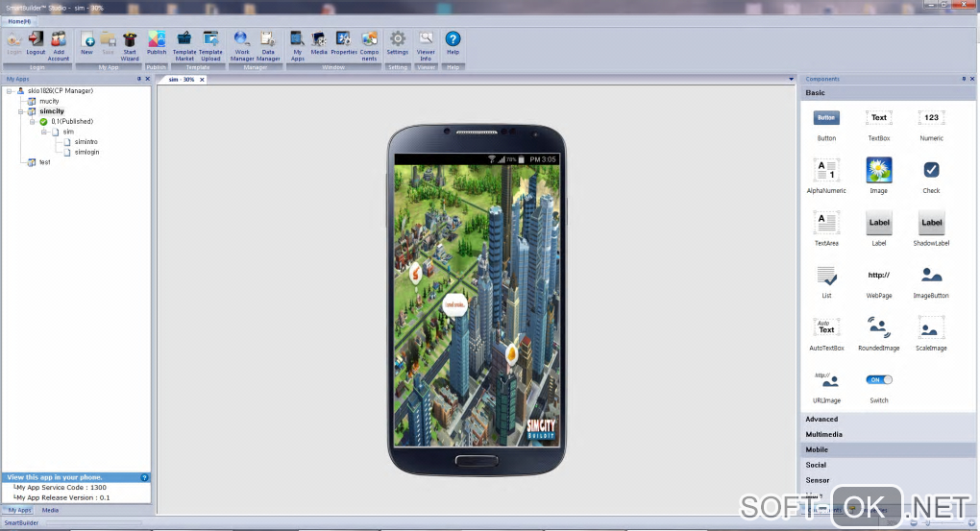Collapse the 0.1(Published) version node
The height and width of the screenshot is (531, 980).
(x=33, y=122)
